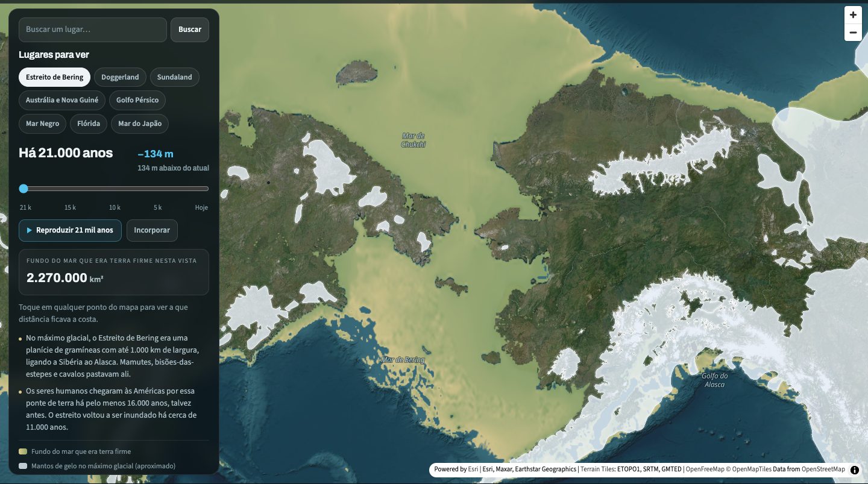Select the Mar do Japão chip
The height and width of the screenshot is (484, 868).
pos(140,124)
